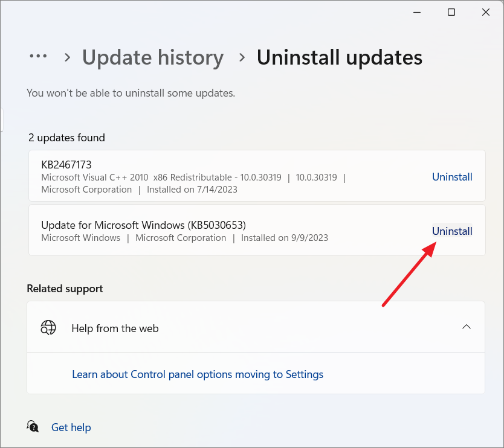
Task: Open Learn about Control panel options moving to Settings
Action: (x=198, y=374)
